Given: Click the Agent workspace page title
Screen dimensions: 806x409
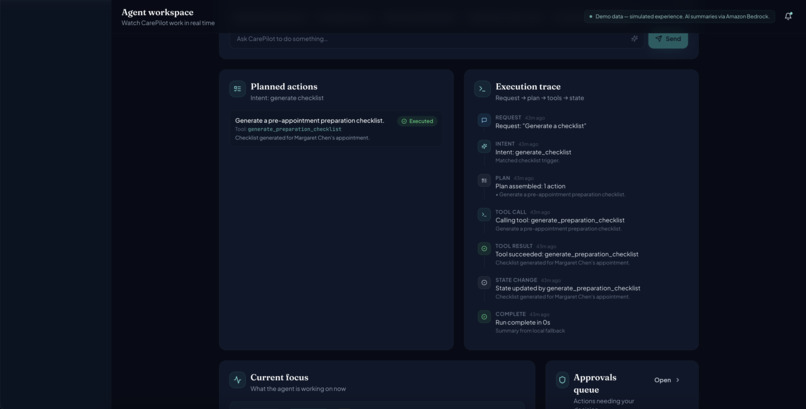Looking at the screenshot, I should (x=157, y=12).
